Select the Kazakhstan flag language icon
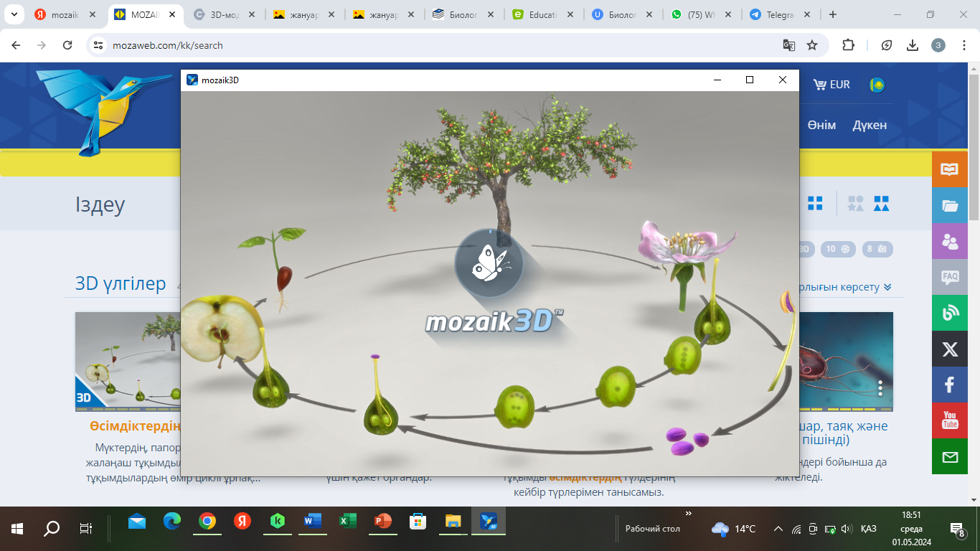Image resolution: width=980 pixels, height=551 pixels. coord(877,85)
